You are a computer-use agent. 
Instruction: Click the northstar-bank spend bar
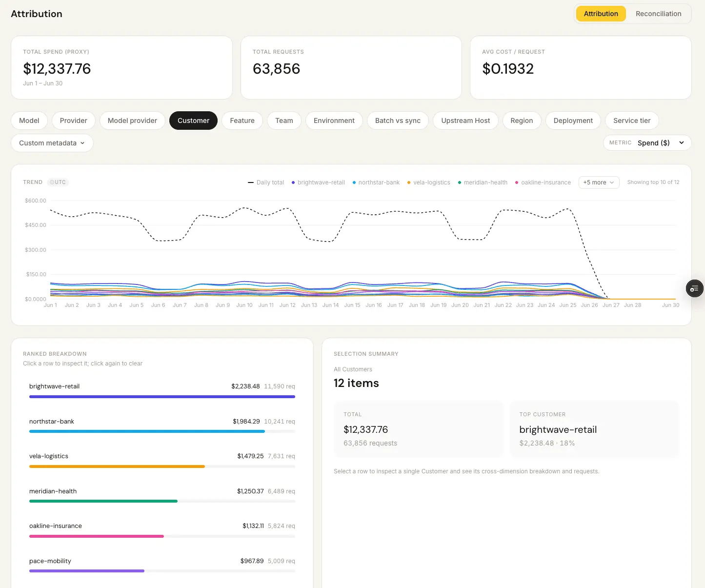pyautogui.click(x=147, y=431)
